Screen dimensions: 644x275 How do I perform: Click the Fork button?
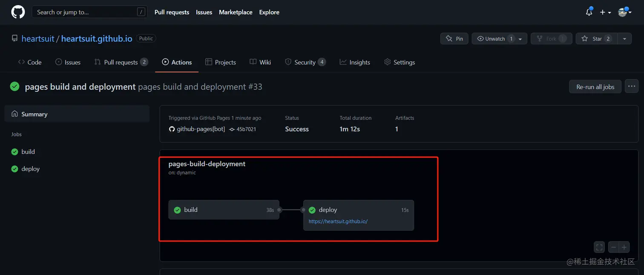[551, 38]
